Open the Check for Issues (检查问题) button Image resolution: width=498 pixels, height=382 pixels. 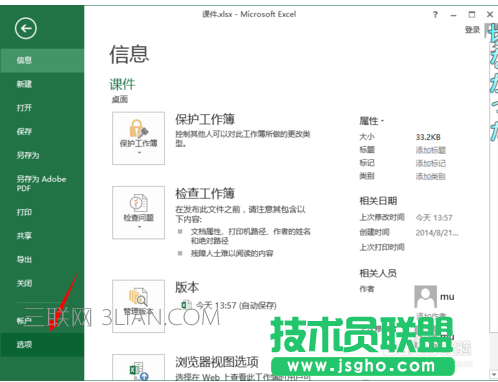(138, 212)
